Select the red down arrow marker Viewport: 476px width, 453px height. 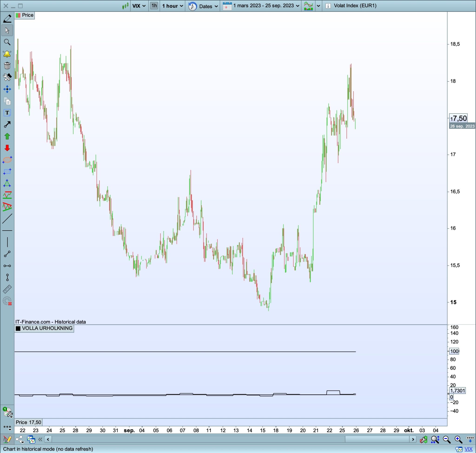(7, 148)
